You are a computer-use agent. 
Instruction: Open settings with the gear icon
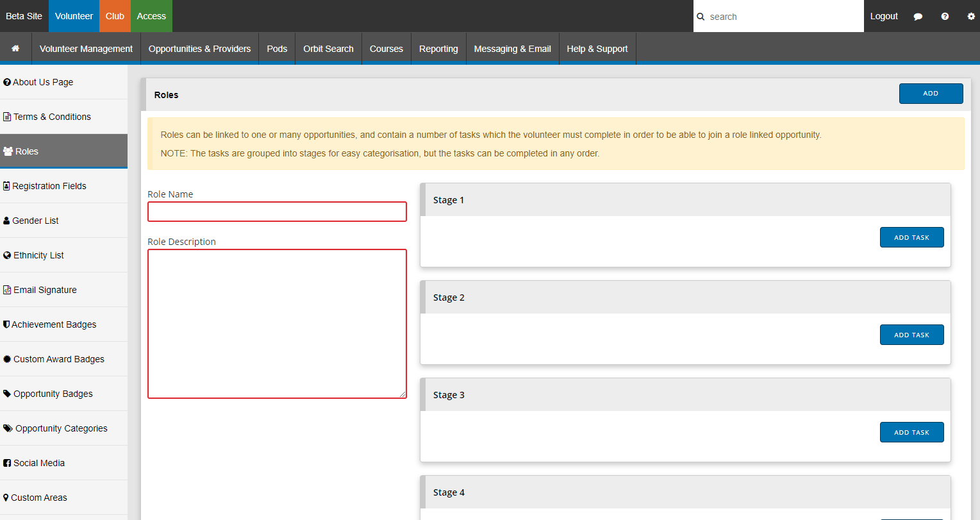point(970,17)
